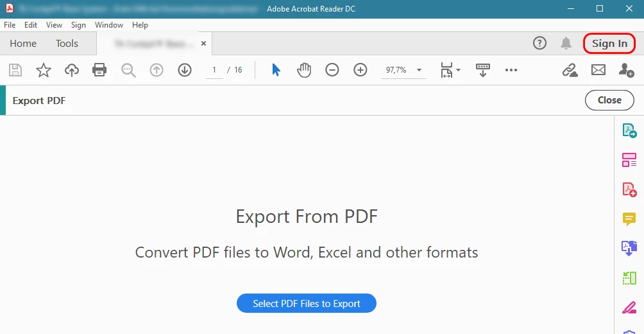Open the Help menu
Image resolution: width=644 pixels, height=334 pixels.
pyautogui.click(x=140, y=25)
